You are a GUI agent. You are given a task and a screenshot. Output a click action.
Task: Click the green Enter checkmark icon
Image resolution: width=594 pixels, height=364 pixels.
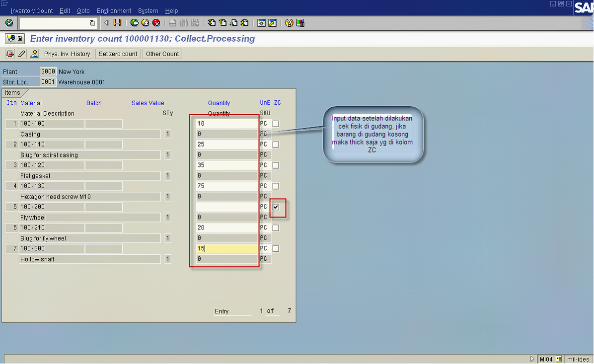coord(9,23)
